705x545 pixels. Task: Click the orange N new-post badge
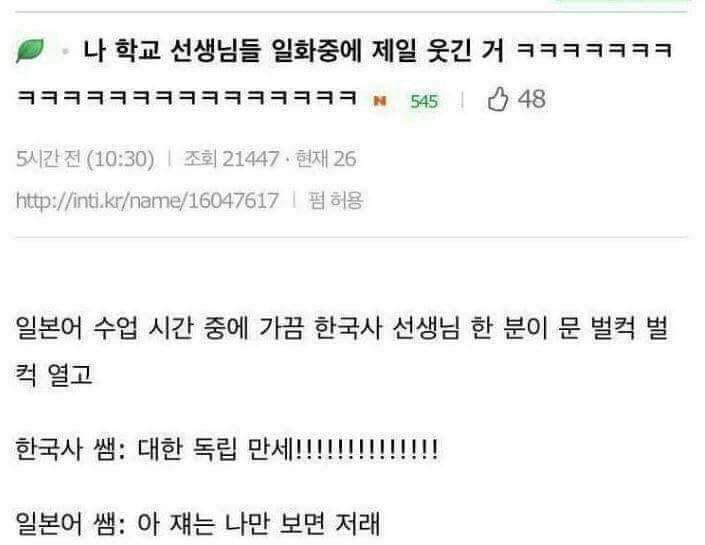coord(380,101)
